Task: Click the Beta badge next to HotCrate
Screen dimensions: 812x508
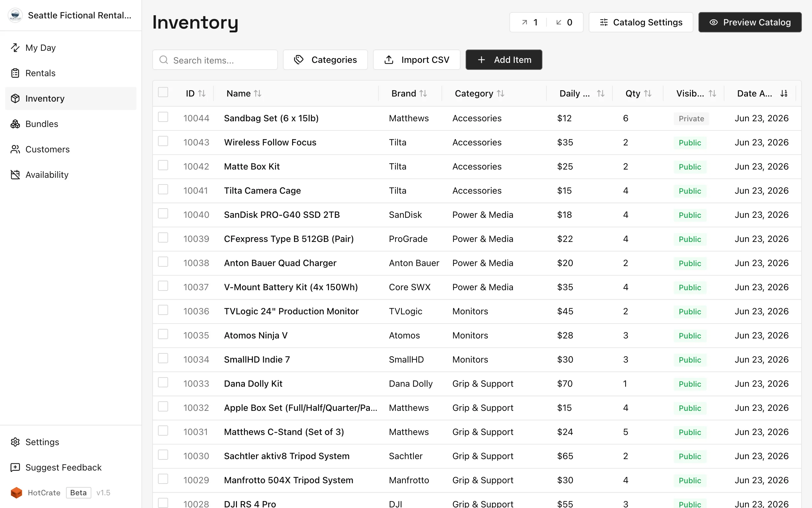Action: (79, 492)
